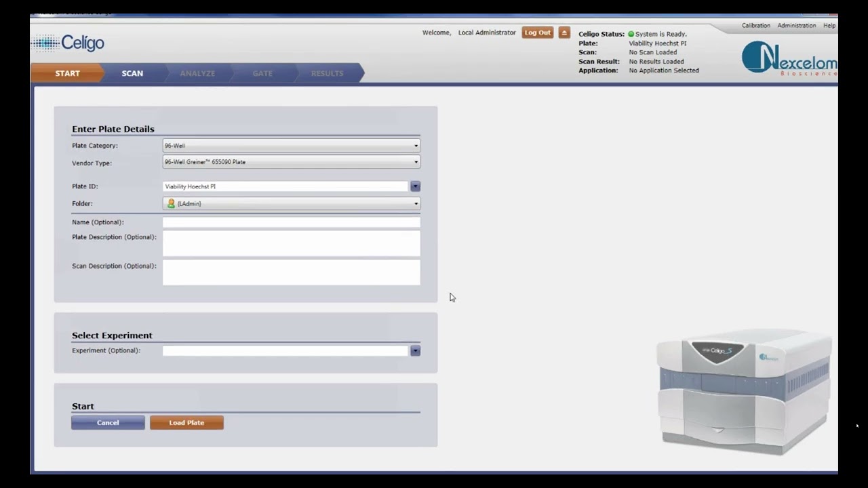This screenshot has height=488, width=868.
Task: Click the Cancel button
Action: tap(108, 423)
